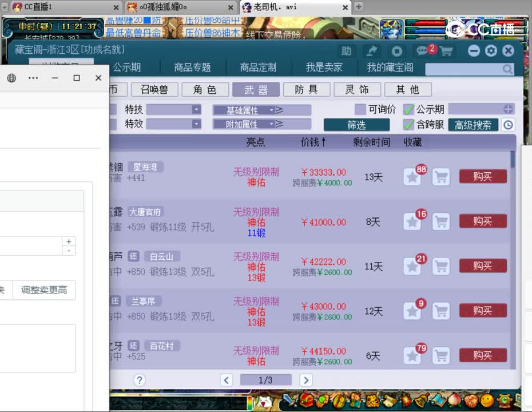Image resolution: width=532 pixels, height=412 pixels.
Task: Favorite the ¥44150.00 item star
Action: pos(412,356)
